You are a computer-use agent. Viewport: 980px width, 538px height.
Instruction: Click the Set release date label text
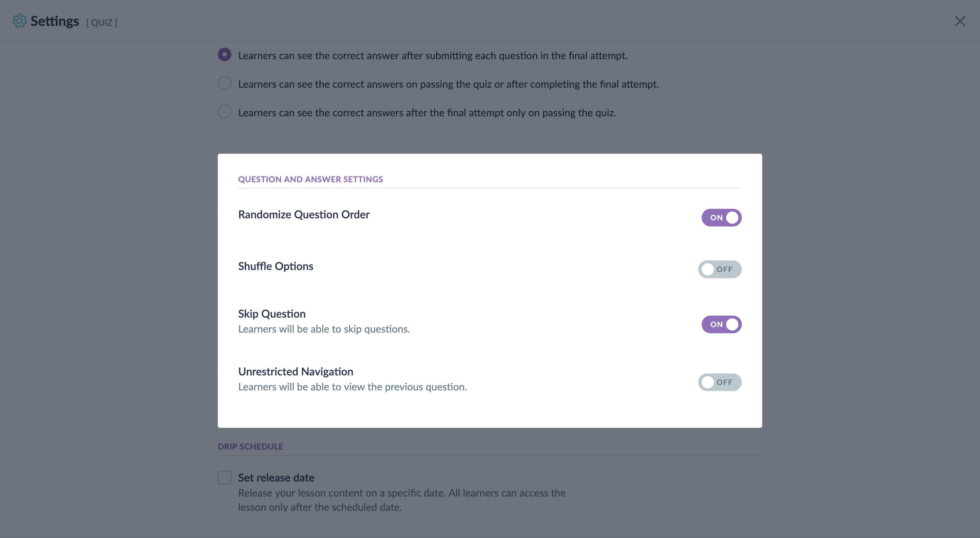pos(276,477)
